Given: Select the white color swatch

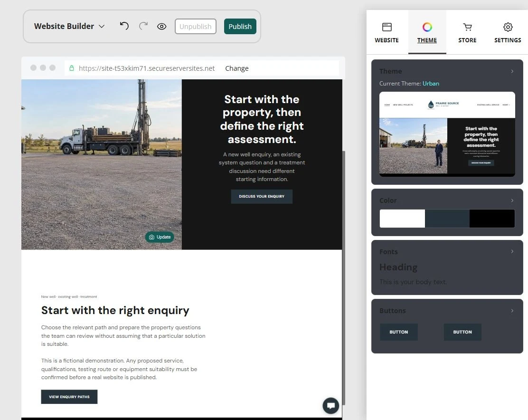Looking at the screenshot, I should pos(402,219).
